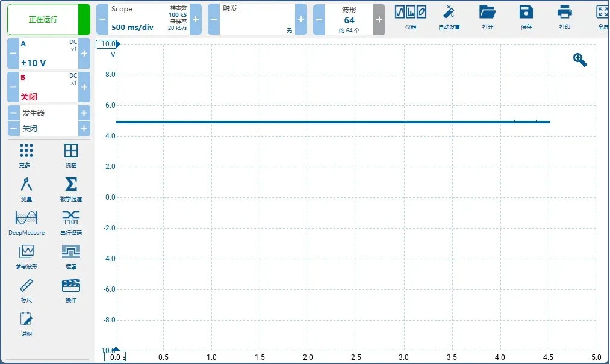Open the 操作 actions panel
This screenshot has height=364, width=610.
(x=70, y=289)
